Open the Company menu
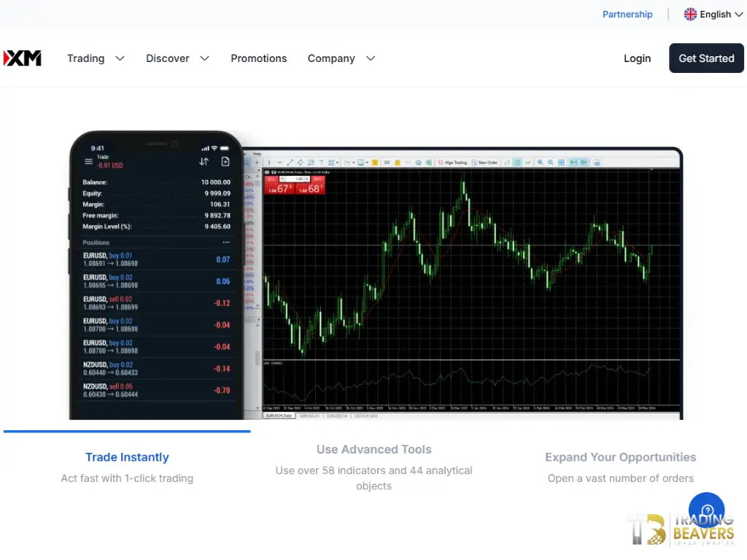747x560 pixels. 331,58
